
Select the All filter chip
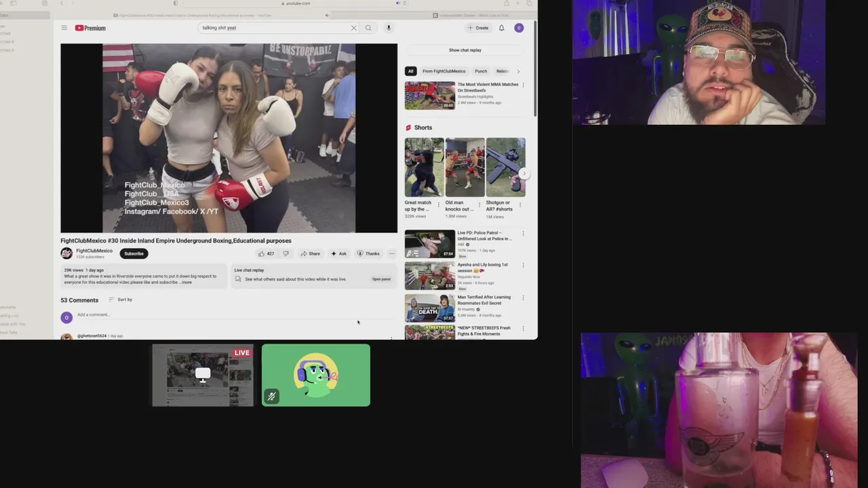click(410, 71)
